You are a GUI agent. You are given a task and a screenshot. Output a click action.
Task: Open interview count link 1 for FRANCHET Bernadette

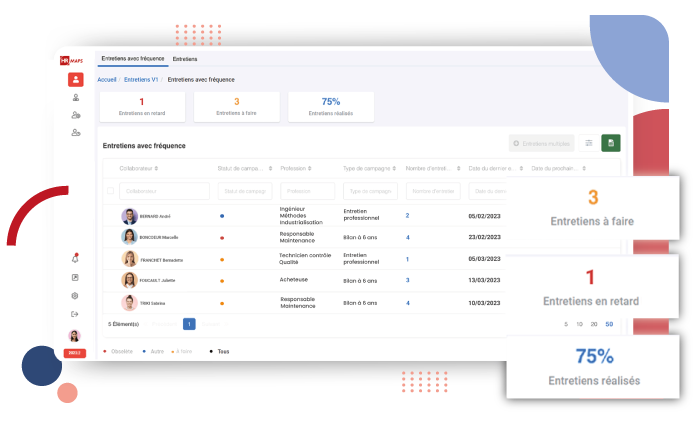[407, 259]
